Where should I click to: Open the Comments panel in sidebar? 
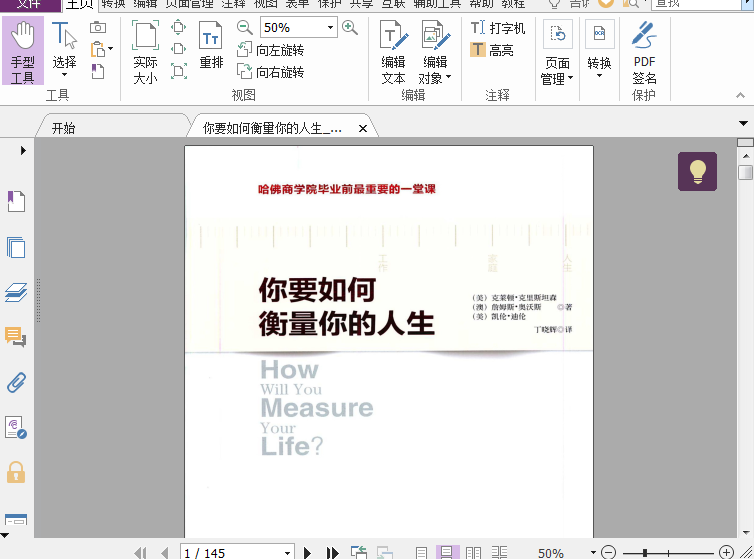point(16,337)
